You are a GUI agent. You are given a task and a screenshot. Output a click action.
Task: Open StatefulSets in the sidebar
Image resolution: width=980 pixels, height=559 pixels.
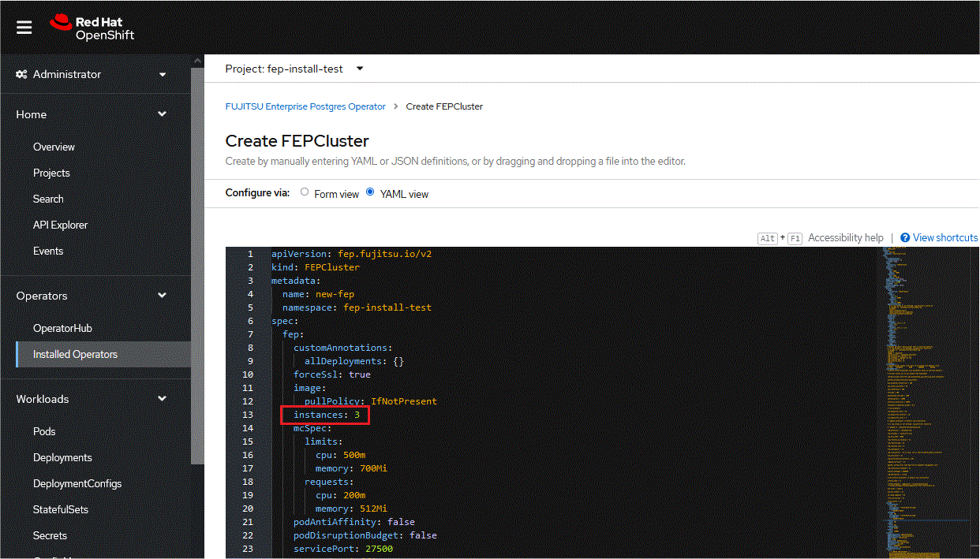tap(61, 509)
